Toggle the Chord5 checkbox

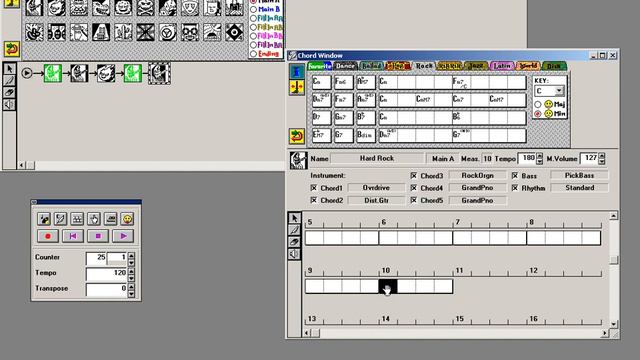[413, 200]
